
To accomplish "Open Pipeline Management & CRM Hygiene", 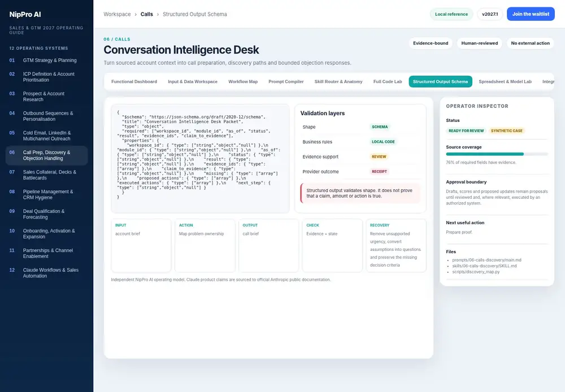I will (x=46, y=194).
